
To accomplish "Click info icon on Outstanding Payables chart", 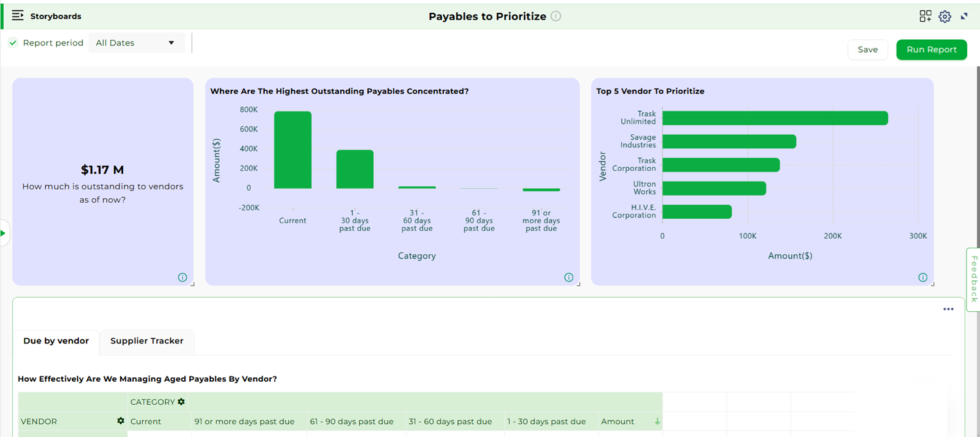I will pos(568,277).
